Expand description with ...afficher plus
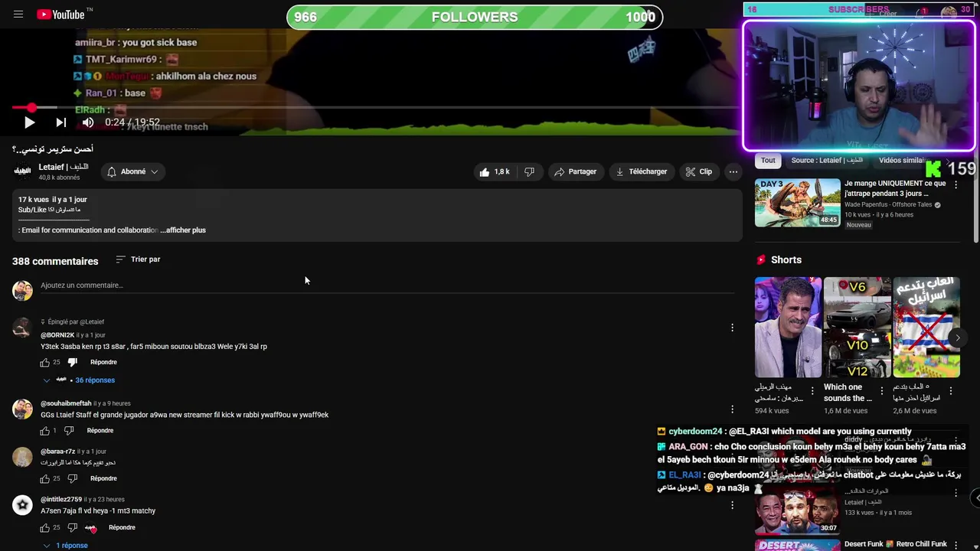 pyautogui.click(x=183, y=230)
